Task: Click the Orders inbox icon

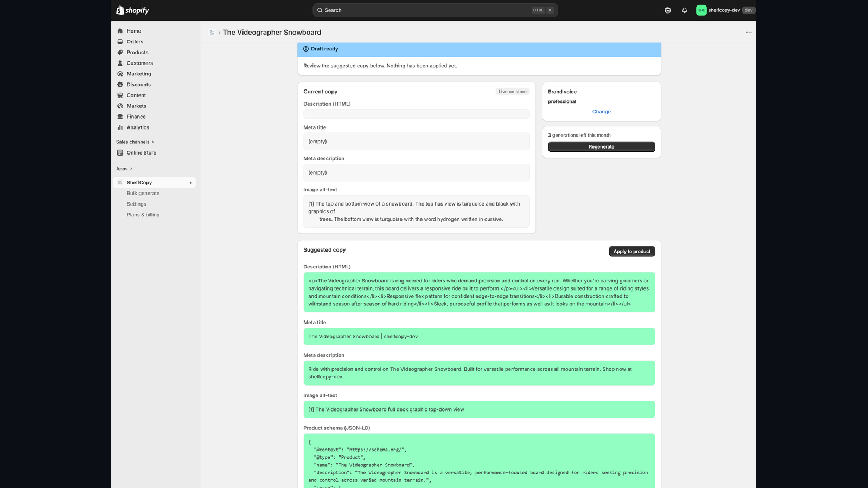Action: pyautogui.click(x=120, y=42)
